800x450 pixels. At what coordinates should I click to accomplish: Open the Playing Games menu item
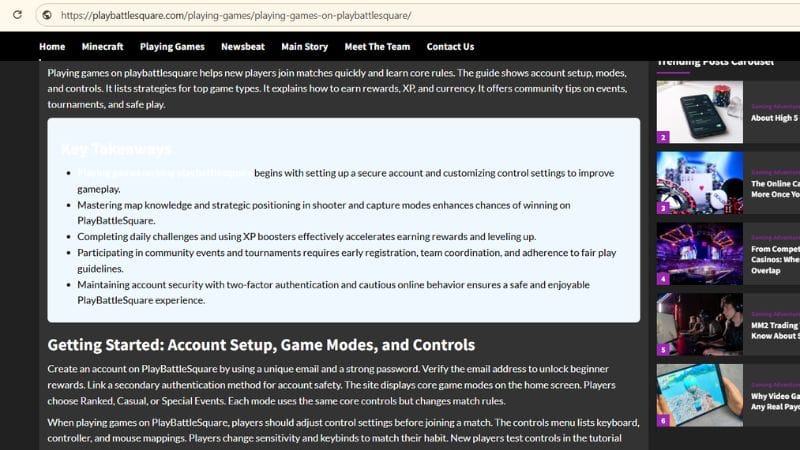pos(172,46)
